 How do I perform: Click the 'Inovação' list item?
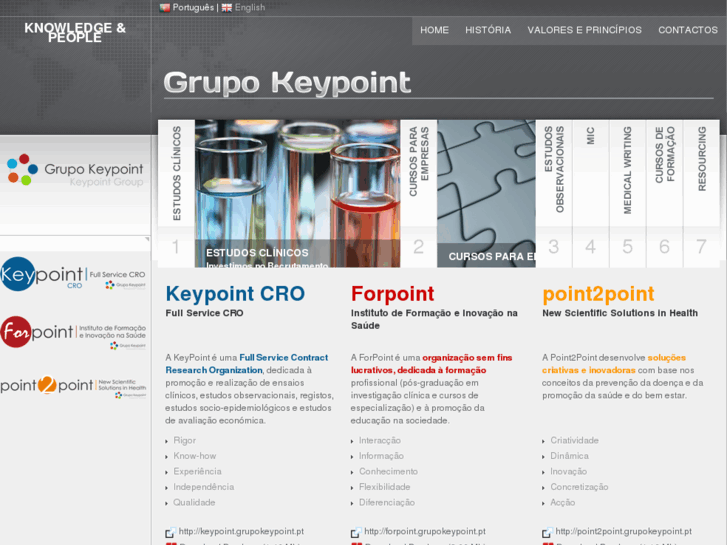tap(568, 471)
